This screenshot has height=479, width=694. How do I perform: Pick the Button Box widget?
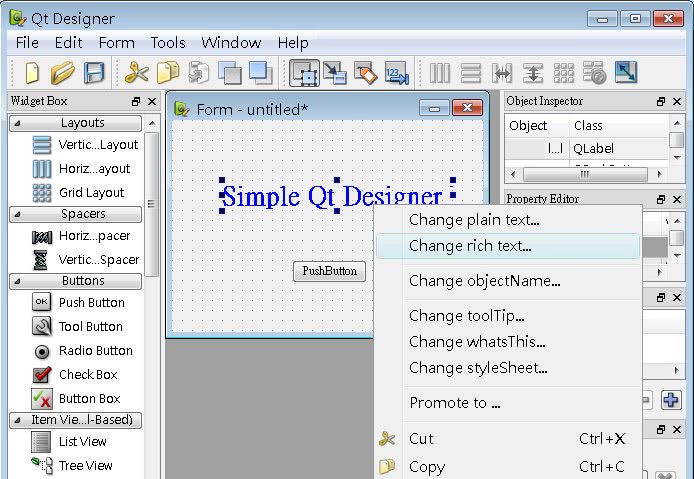tap(76, 399)
